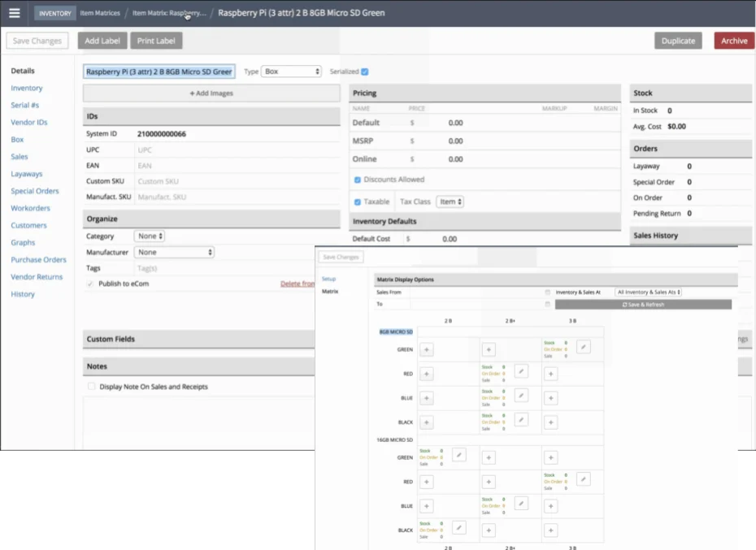The height and width of the screenshot is (550, 756).
Task: Add 8GB Micro SD Green 2 B+ item
Action: pos(489,349)
